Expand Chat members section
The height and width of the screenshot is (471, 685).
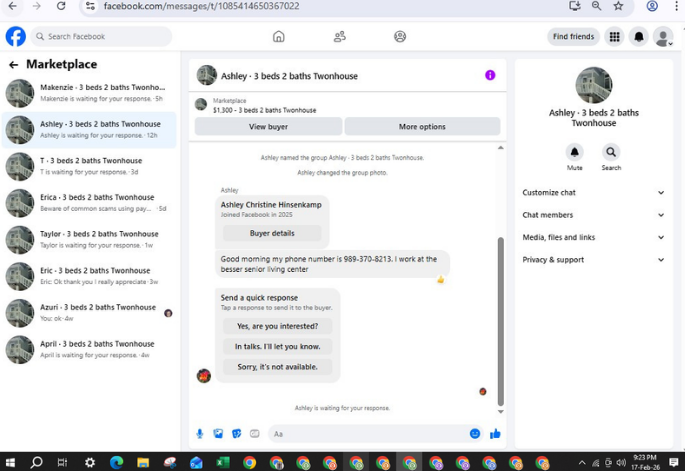594,215
